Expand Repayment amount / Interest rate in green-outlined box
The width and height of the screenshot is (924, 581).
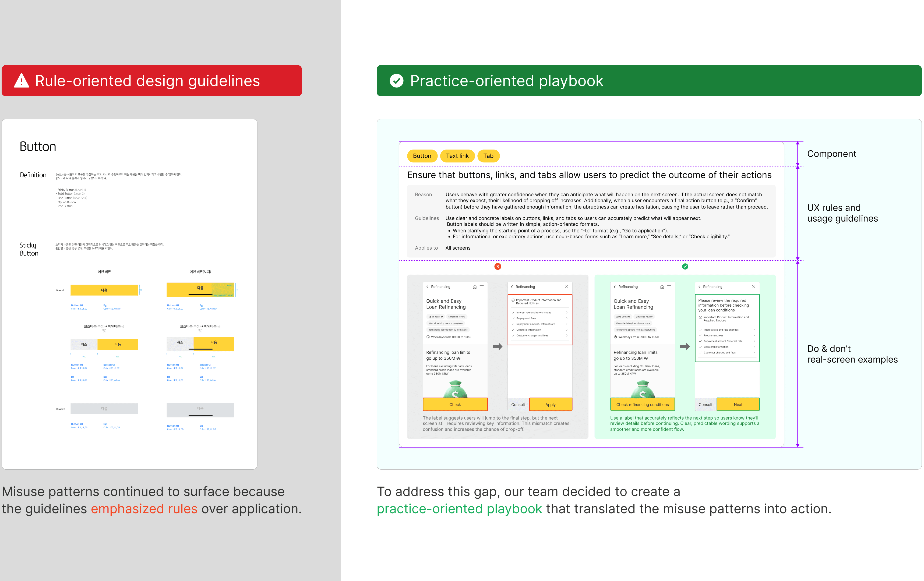point(754,341)
